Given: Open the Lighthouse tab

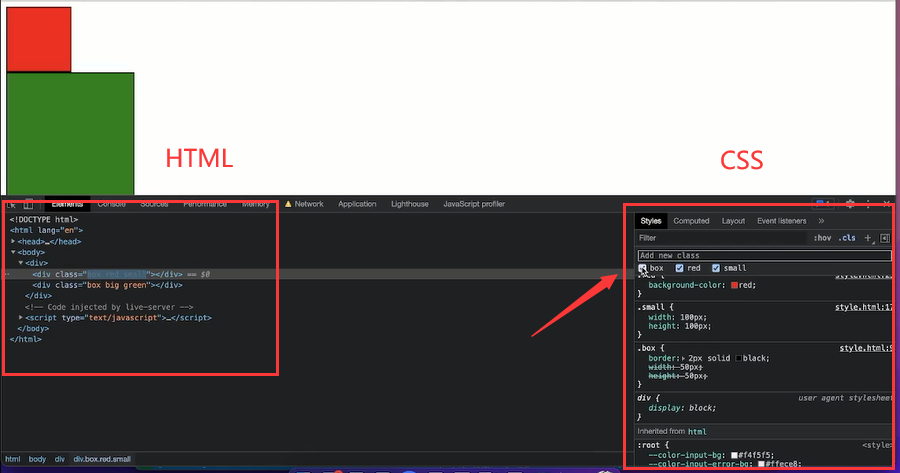Looking at the screenshot, I should point(410,204).
